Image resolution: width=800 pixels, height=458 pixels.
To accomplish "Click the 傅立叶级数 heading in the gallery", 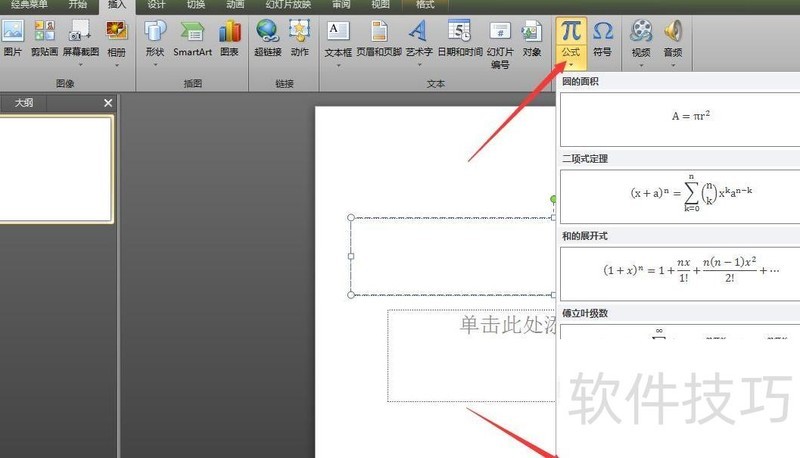I will coord(585,313).
